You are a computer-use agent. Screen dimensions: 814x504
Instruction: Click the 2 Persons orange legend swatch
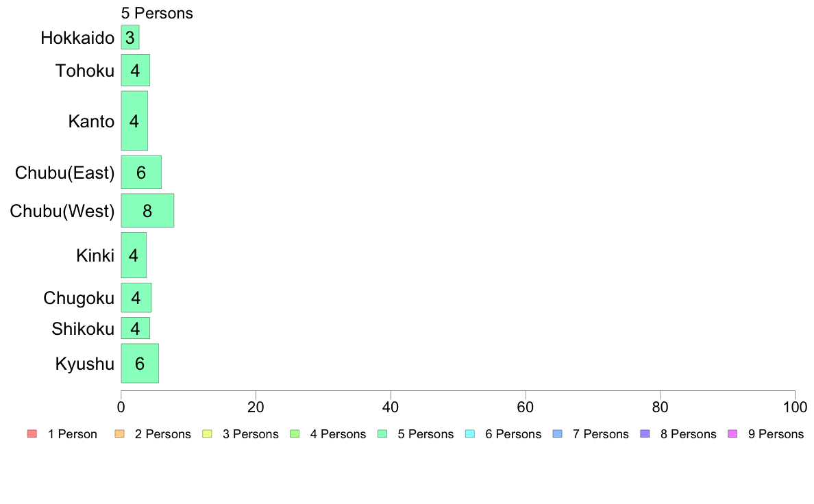tap(119, 434)
